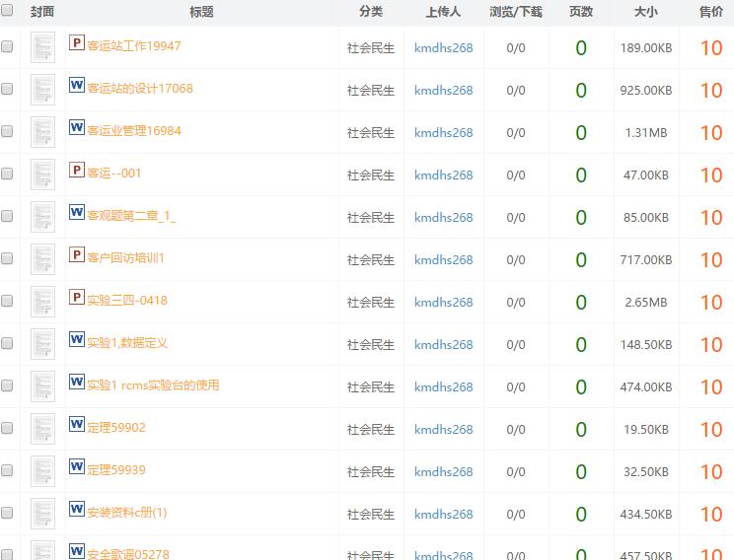734x560 pixels.
Task: Click the 大小 column header
Action: (645, 12)
